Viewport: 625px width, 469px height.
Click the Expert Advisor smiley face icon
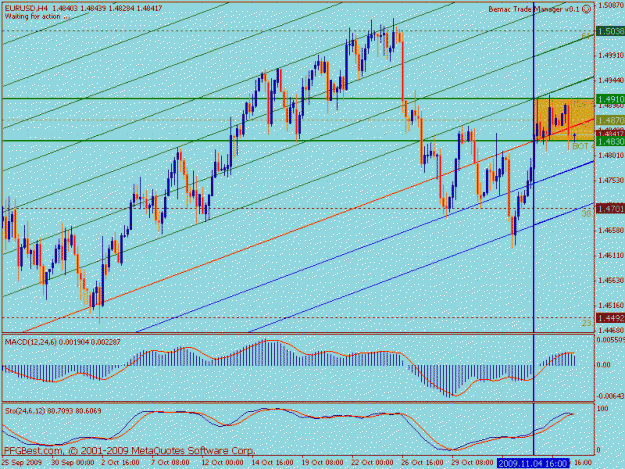coord(586,9)
